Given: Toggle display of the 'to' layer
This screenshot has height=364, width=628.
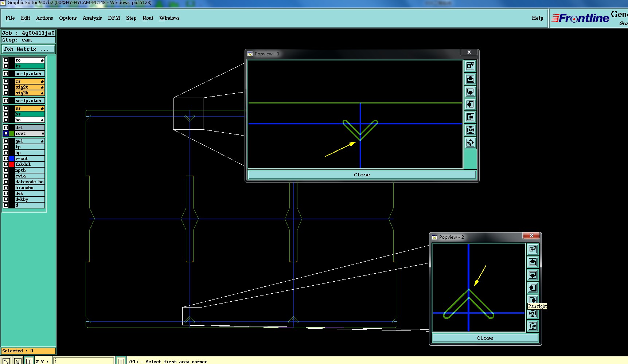Looking at the screenshot, I should tap(6, 60).
